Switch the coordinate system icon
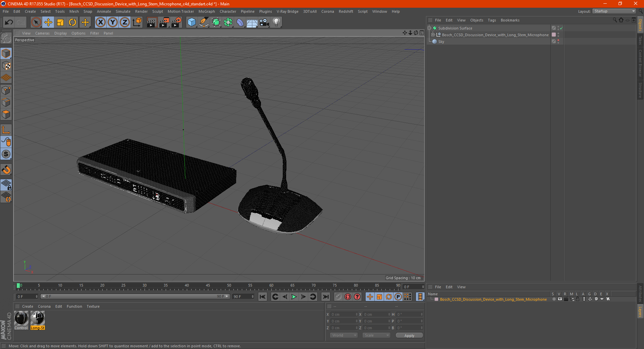The height and width of the screenshot is (349, 644). pos(137,22)
